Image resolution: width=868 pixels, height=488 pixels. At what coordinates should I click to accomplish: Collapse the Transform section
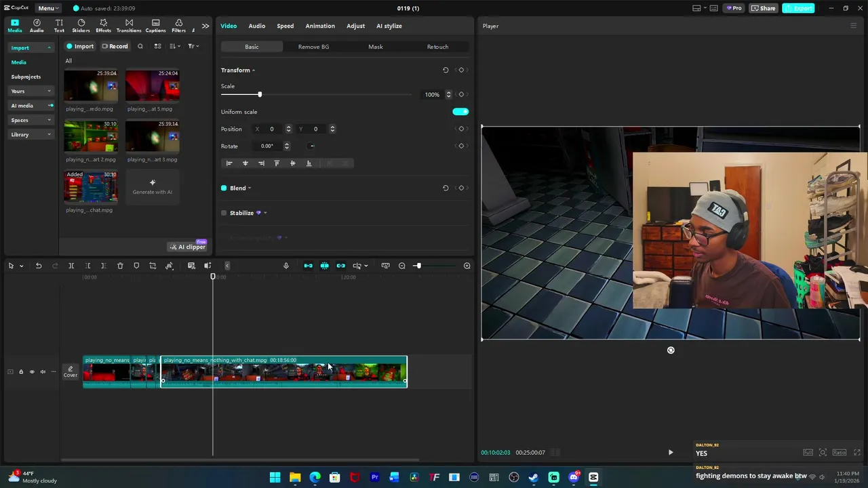254,70
